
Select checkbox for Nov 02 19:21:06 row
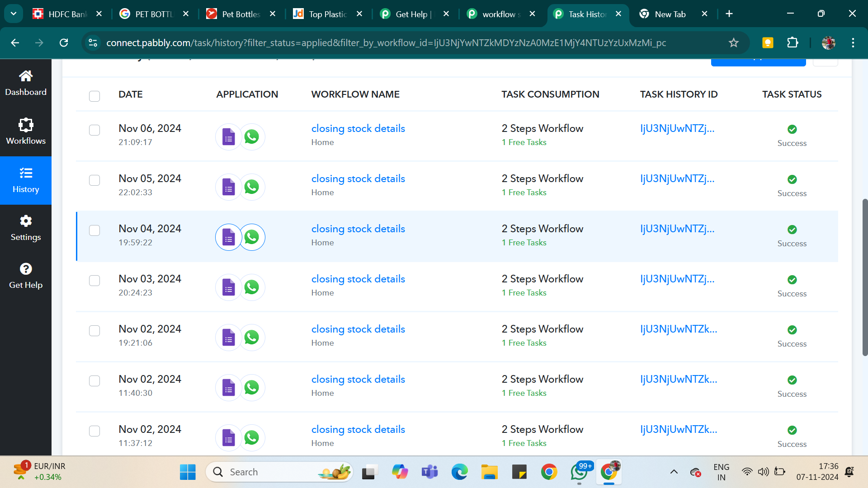(x=94, y=331)
